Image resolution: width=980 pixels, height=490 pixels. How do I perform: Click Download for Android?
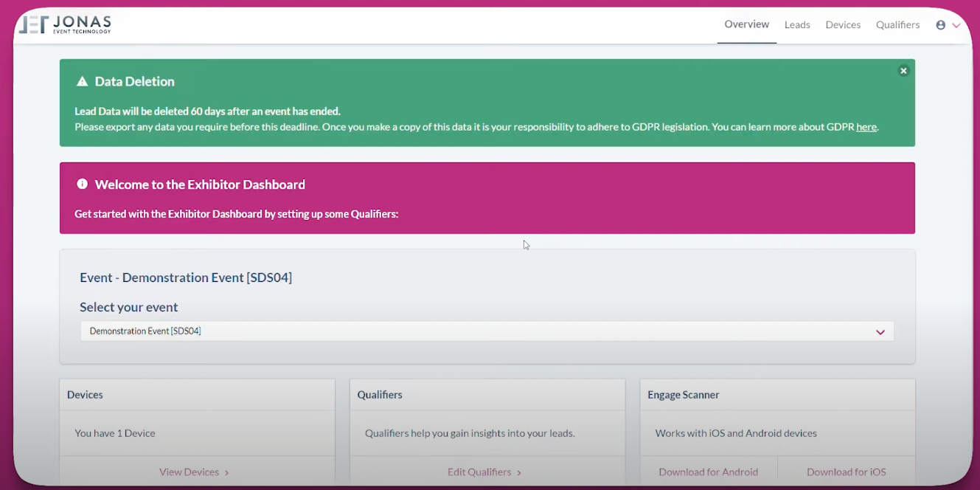click(708, 472)
